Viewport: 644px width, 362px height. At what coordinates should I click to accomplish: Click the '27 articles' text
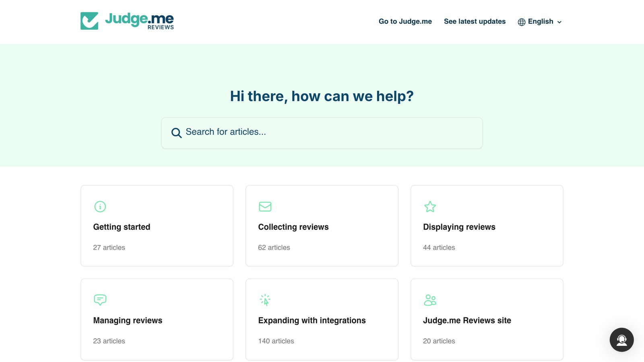(109, 248)
